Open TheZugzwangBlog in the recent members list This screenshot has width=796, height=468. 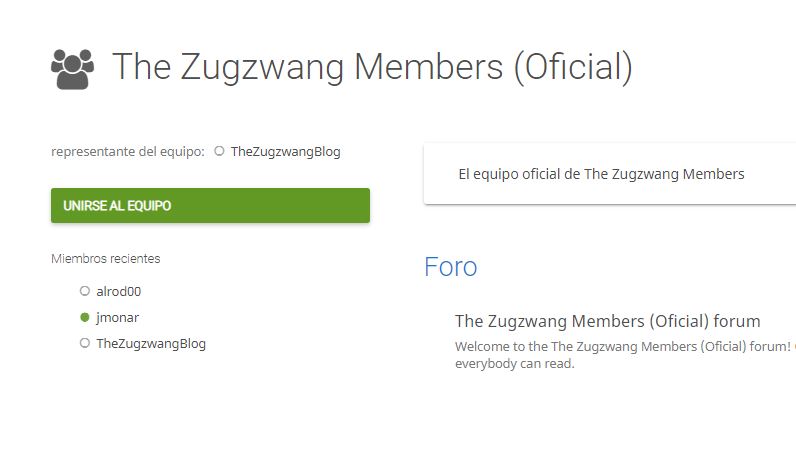[x=151, y=344]
